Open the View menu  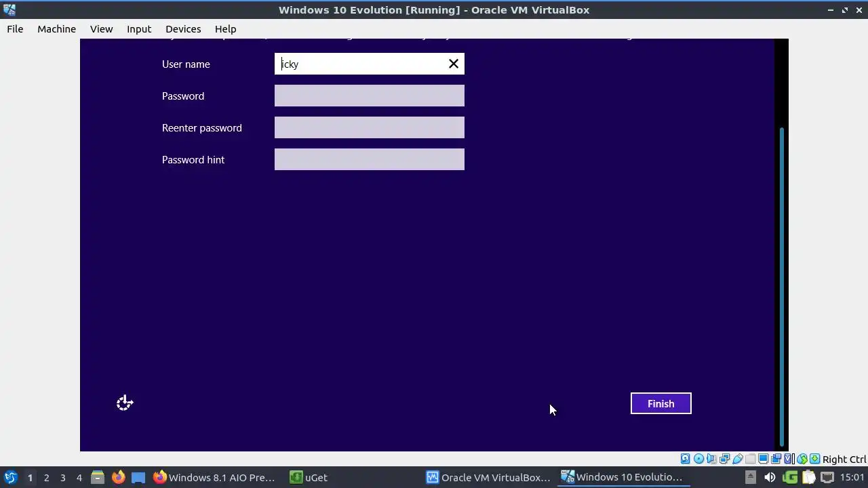coord(101,29)
